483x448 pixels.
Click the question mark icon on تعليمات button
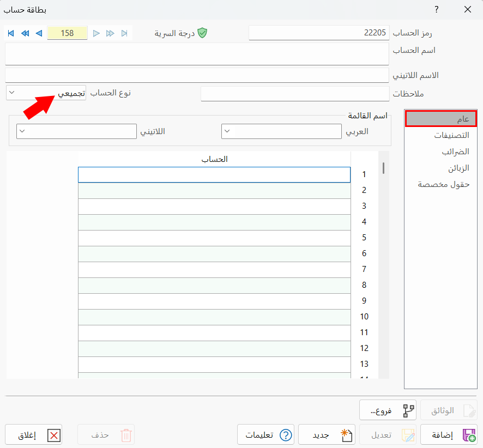(x=285, y=434)
